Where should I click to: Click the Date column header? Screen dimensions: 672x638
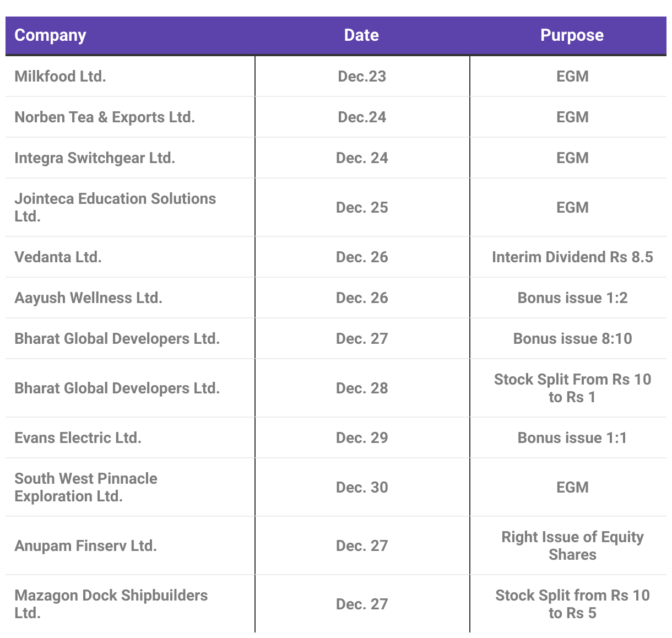tap(361, 35)
